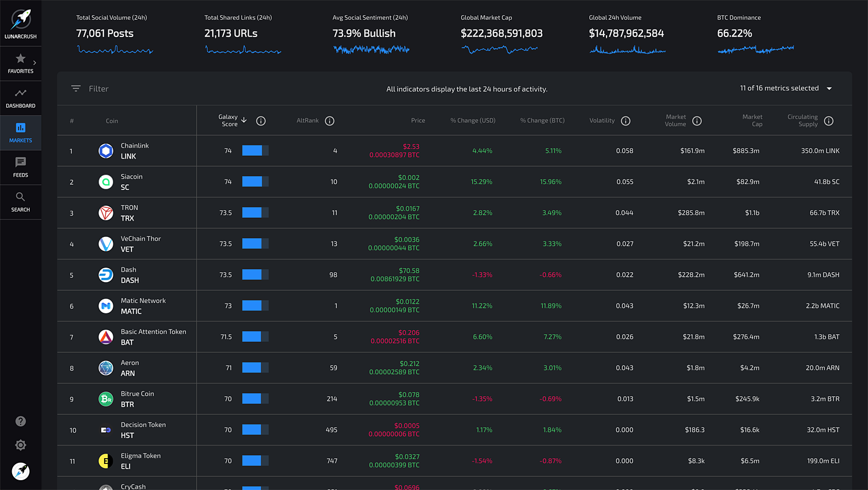Open the Chainlink LINK coin row
The height and width of the screenshot is (490, 868).
(134, 151)
